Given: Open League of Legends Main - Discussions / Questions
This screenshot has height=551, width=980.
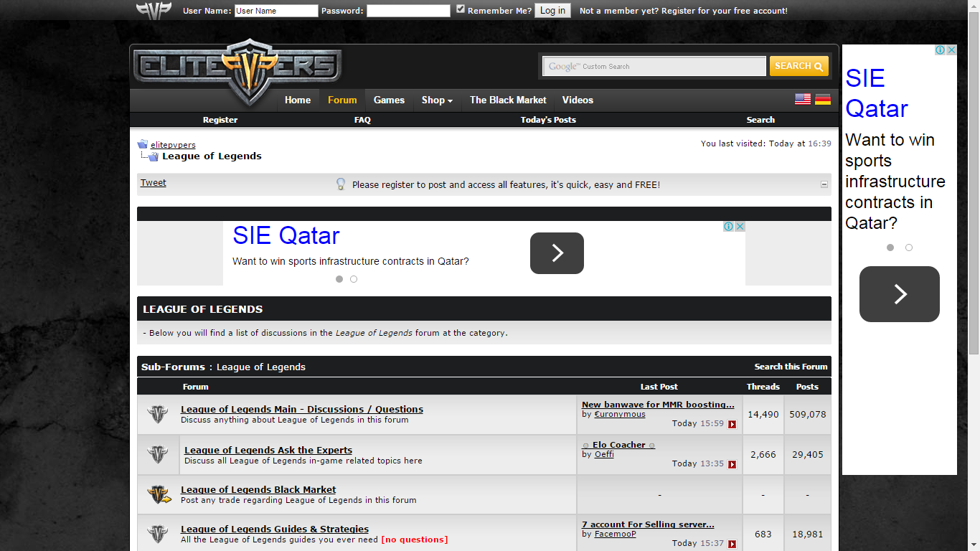Looking at the screenshot, I should (x=302, y=410).
